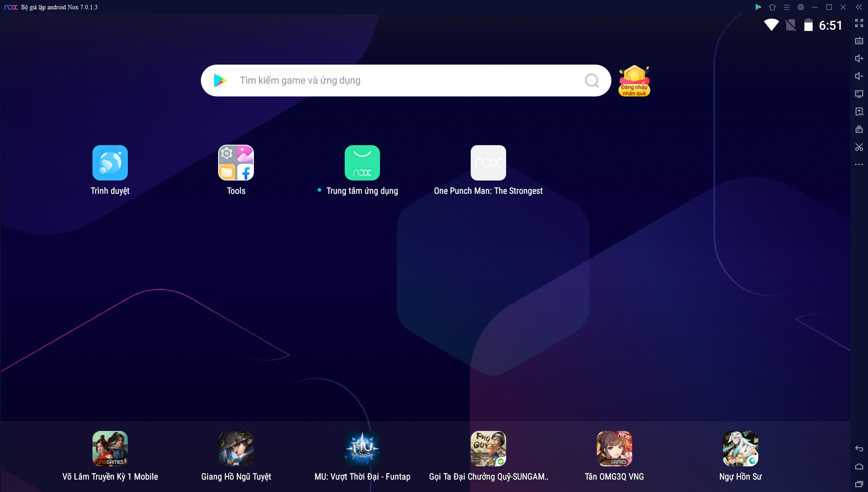Viewport: 868px width, 492px height.
Task: Open Gọi Ta Đại Chưởng Quỹ game
Action: click(488, 449)
